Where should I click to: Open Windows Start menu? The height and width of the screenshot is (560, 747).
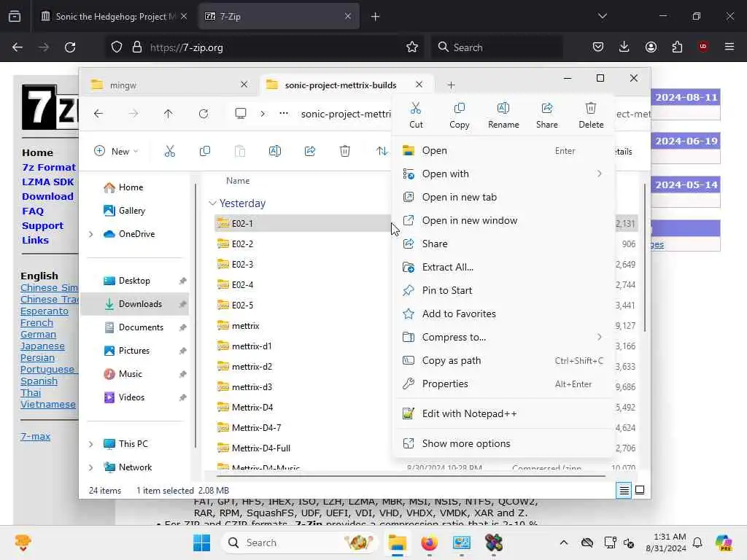[x=201, y=542]
